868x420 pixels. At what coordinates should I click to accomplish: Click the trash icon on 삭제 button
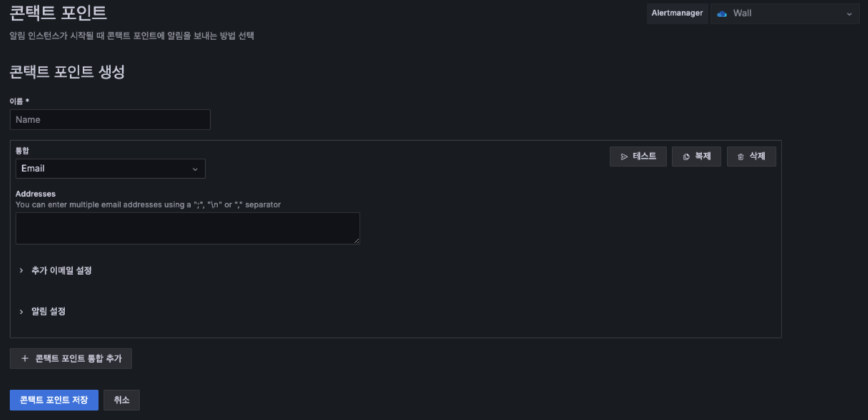741,157
